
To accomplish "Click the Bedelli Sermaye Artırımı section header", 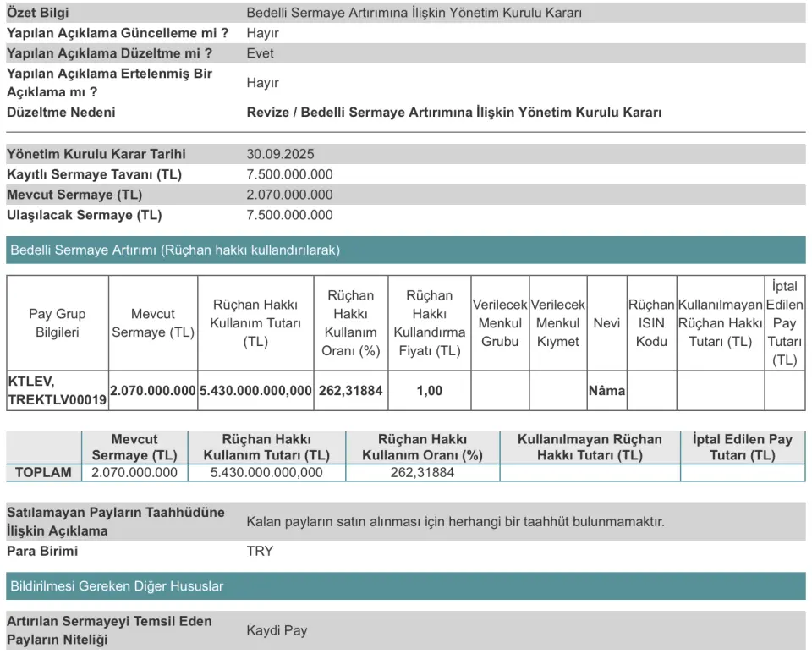I will [175, 250].
